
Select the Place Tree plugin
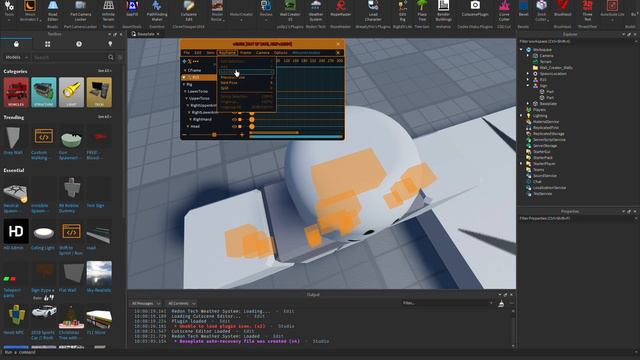coord(422,10)
